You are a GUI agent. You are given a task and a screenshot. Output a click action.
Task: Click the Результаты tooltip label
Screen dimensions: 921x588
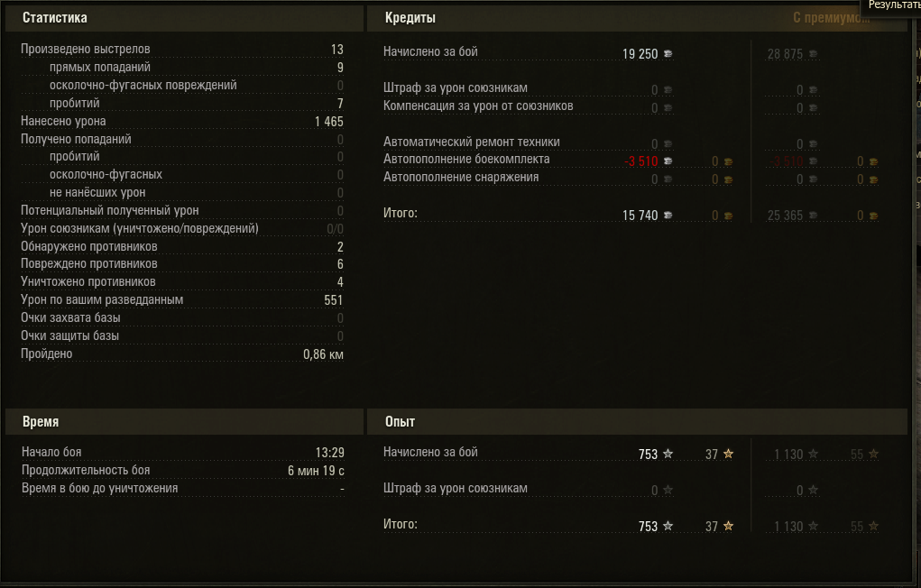tap(894, 5)
